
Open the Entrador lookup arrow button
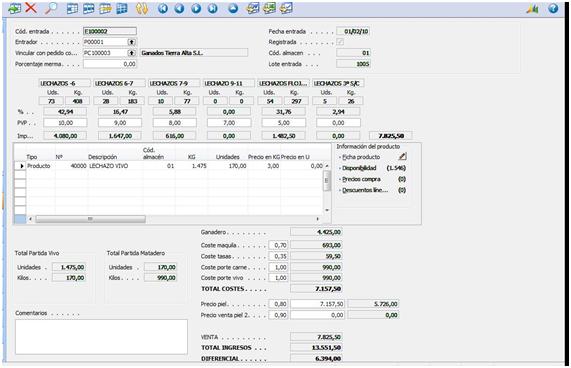[x=131, y=42]
